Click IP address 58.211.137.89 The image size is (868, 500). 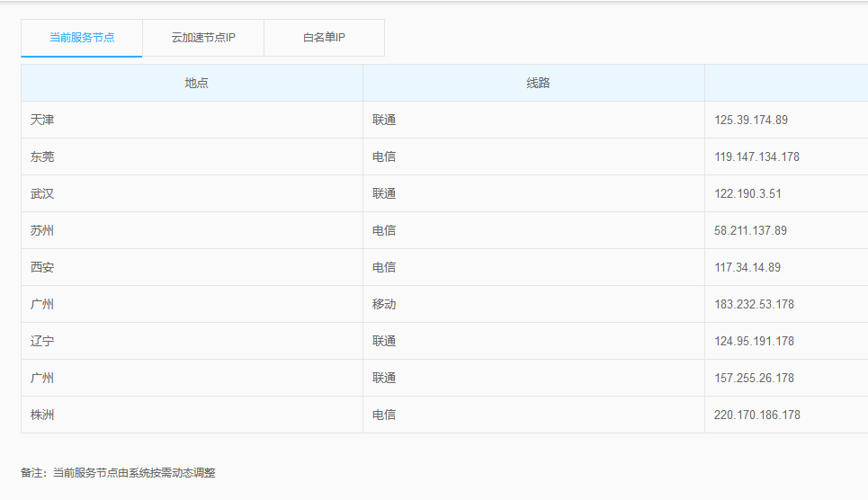pos(750,230)
